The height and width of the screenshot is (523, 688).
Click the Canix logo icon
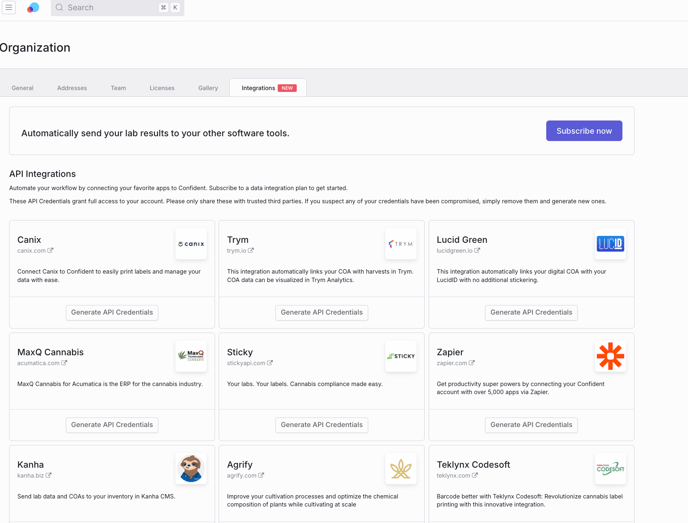point(191,244)
